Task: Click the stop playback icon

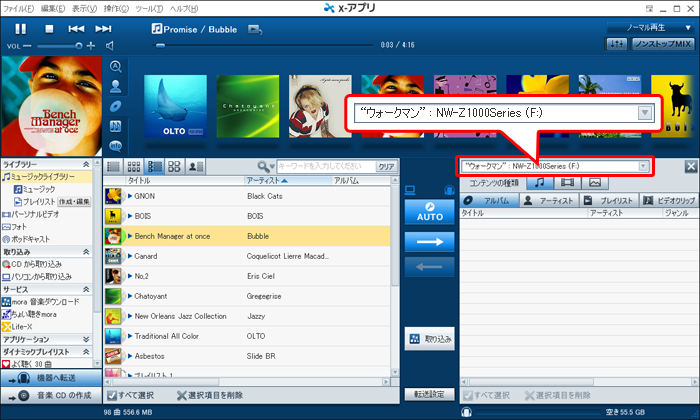Action: tap(49, 28)
